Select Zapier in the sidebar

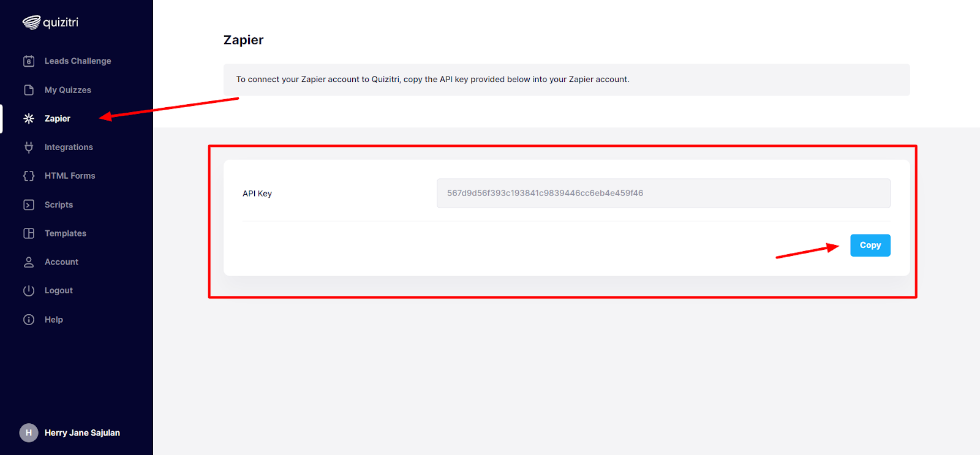[58, 119]
